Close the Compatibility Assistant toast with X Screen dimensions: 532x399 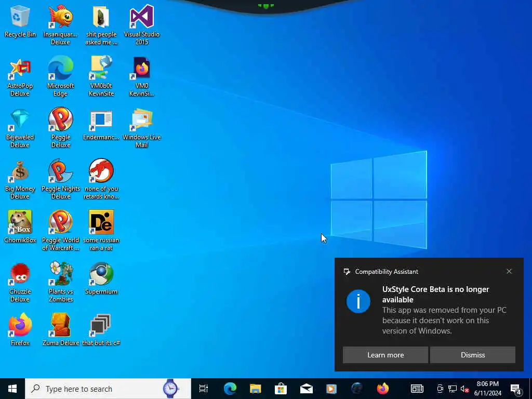509,271
